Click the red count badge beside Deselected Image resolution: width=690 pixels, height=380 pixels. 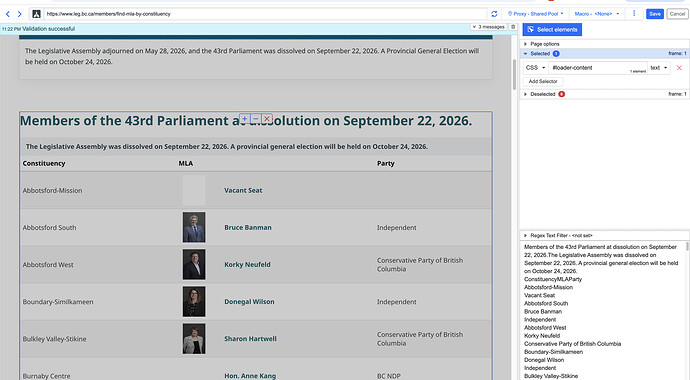[562, 94]
